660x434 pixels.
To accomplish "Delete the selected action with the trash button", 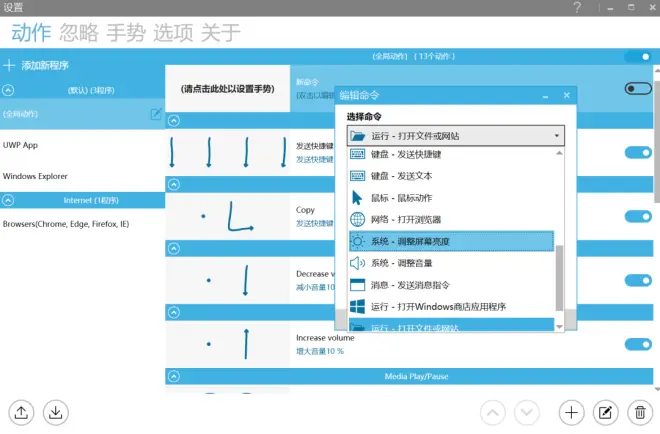I will (x=640, y=413).
